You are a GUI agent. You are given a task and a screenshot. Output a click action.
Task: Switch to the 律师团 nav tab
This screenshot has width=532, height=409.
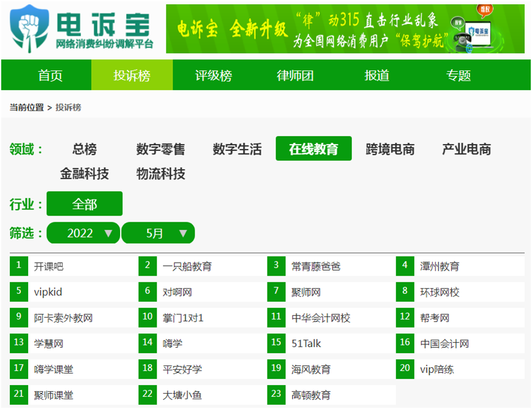295,75
